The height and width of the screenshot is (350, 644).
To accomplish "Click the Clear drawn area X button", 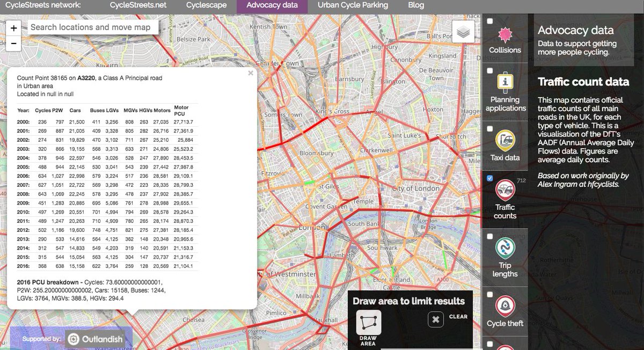I will click(436, 320).
